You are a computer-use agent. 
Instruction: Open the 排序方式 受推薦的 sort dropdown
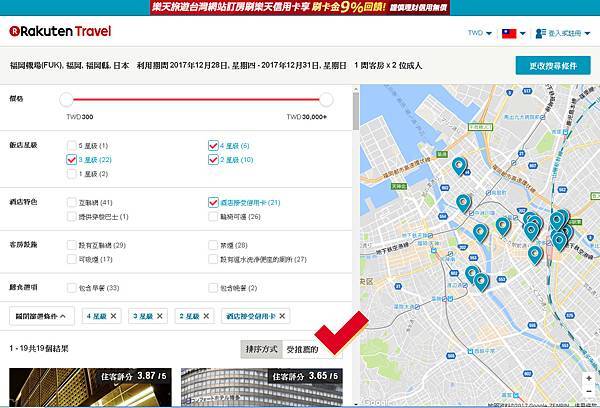click(313, 349)
